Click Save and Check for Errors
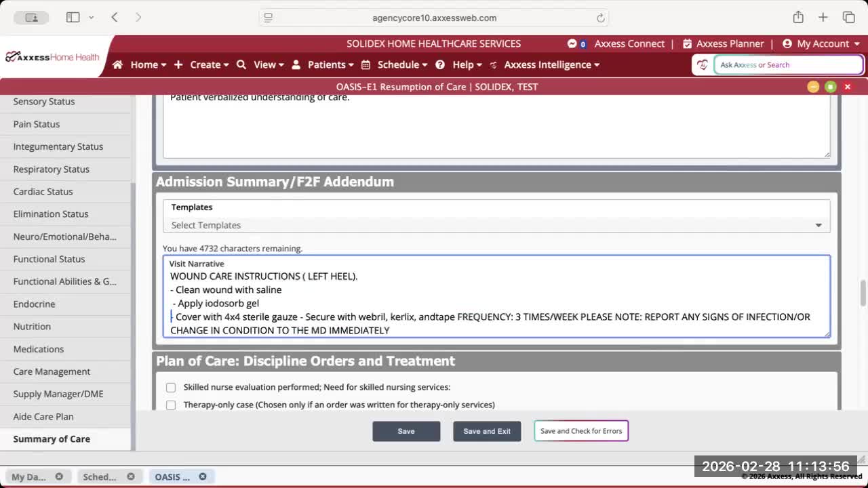Image resolution: width=868 pixels, height=488 pixels. point(581,431)
